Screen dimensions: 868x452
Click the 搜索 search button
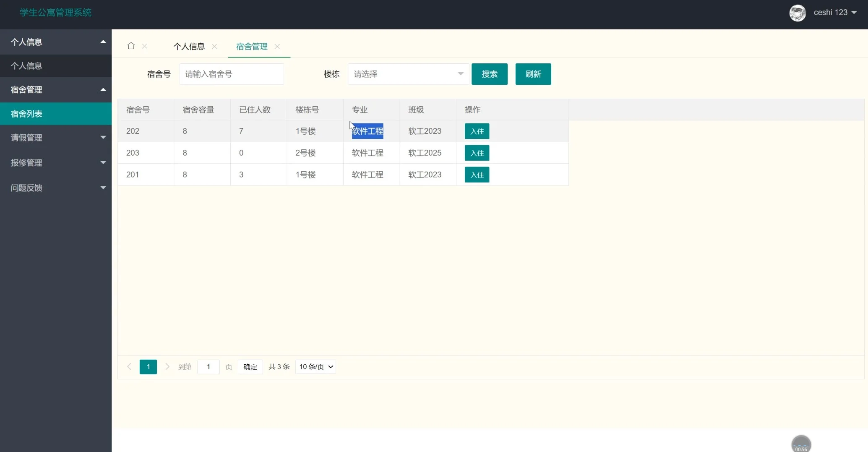pos(489,74)
